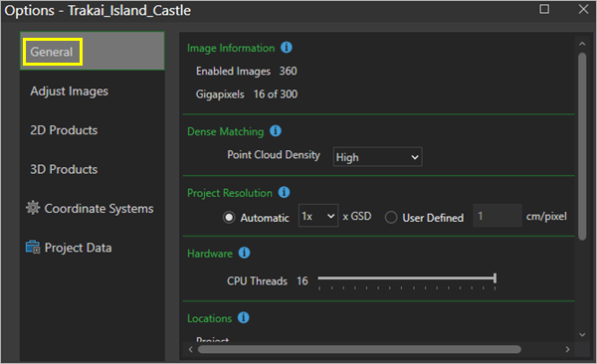Viewport: 597px width, 364px height.
Task: Click the Image Information info icon
Action: (287, 48)
